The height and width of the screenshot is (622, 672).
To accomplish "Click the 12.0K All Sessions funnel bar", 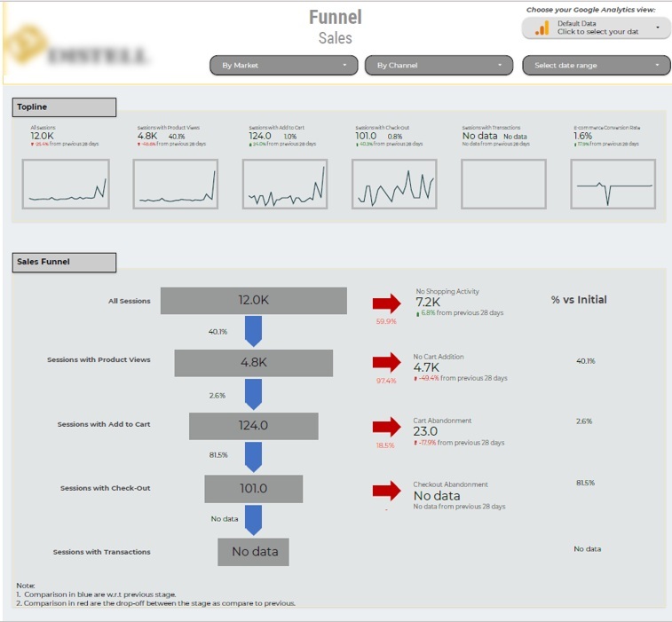I will point(254,301).
